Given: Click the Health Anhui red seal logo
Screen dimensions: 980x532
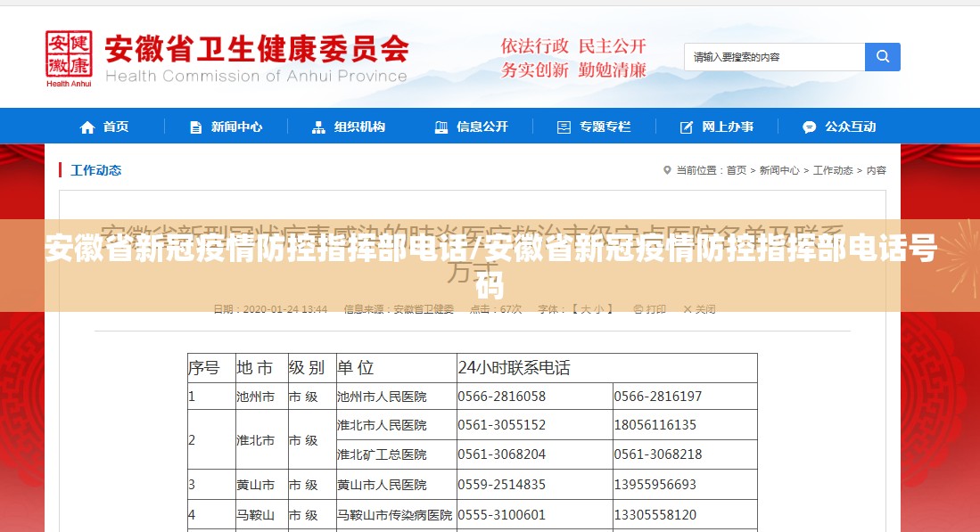Looking at the screenshot, I should 69,55.
